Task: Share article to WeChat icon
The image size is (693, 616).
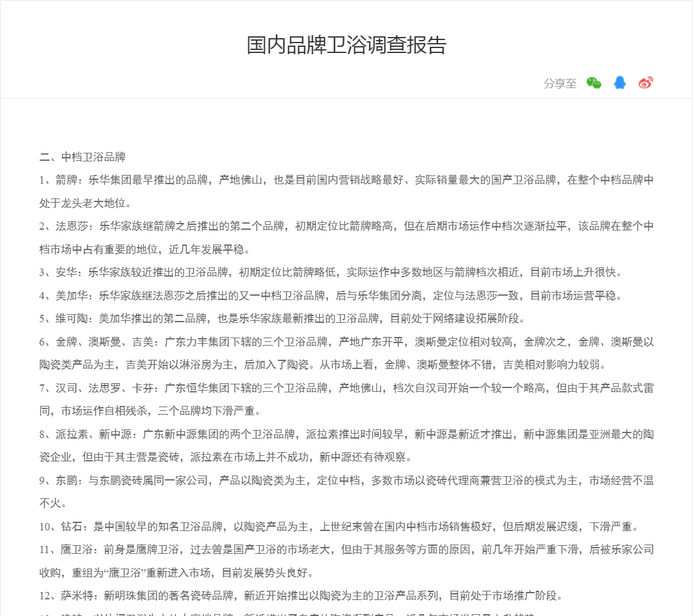Action: point(594,83)
